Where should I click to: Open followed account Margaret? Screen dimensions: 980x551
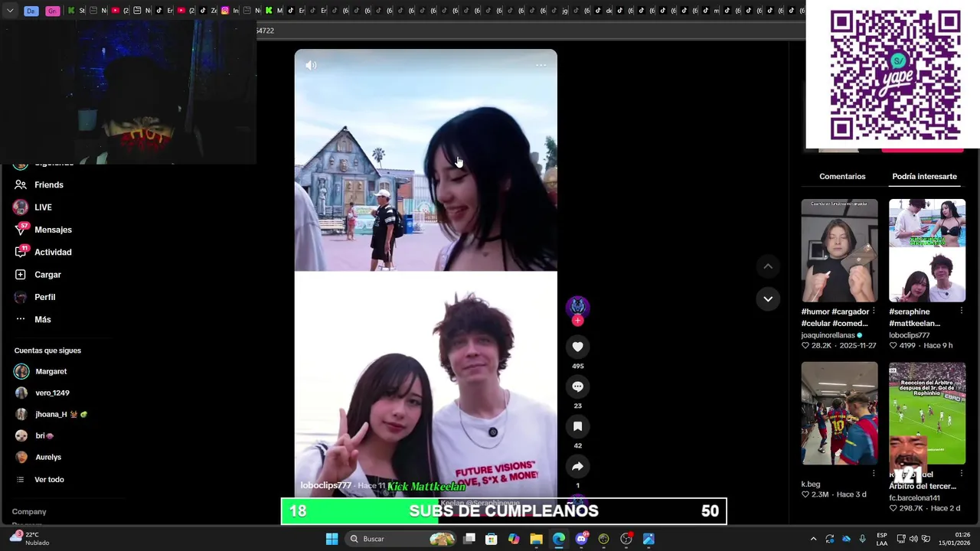click(x=51, y=371)
